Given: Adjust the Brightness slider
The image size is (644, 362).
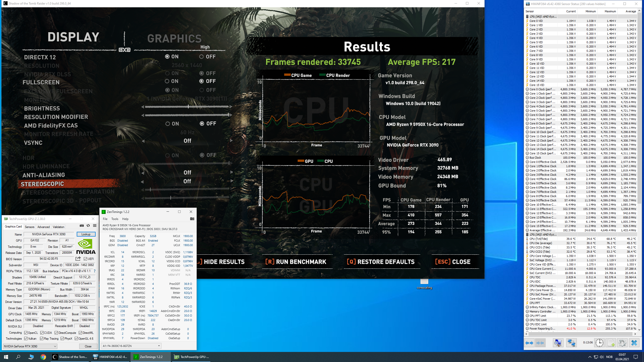Looking at the screenshot, I should pos(187,107).
